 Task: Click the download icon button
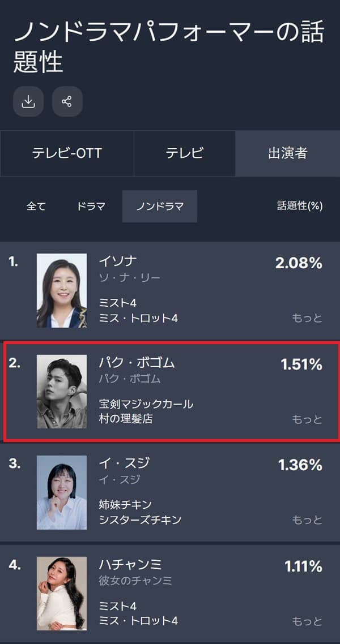click(x=28, y=102)
